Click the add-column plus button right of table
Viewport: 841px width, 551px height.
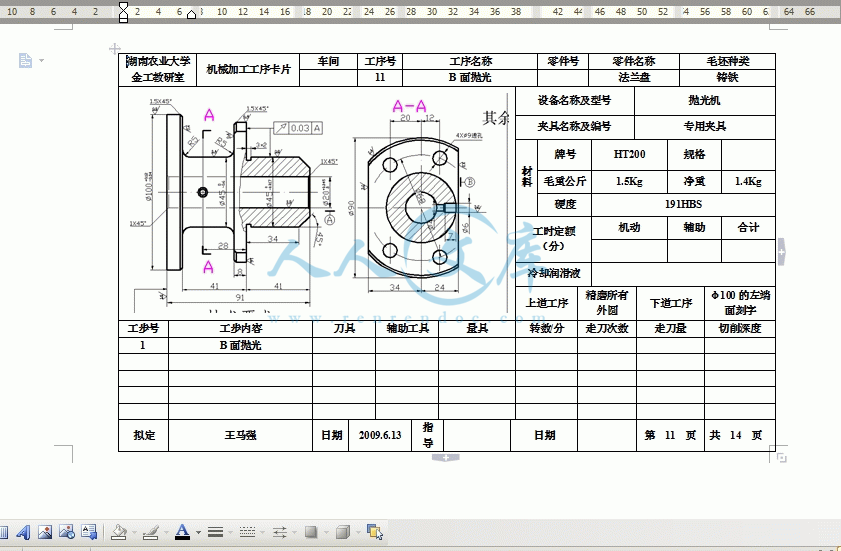pos(781,252)
